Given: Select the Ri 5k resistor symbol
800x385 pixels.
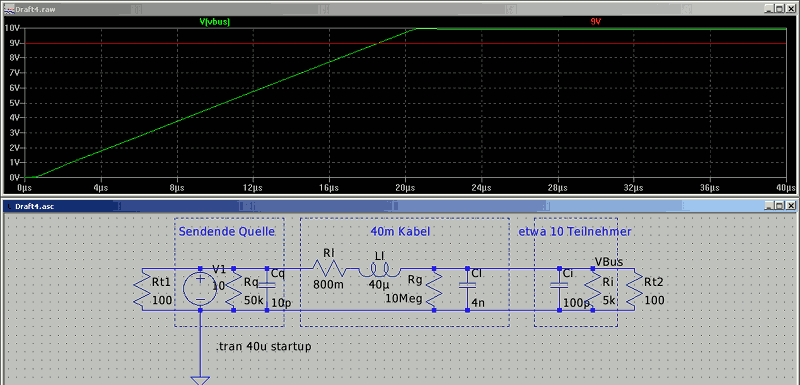Looking at the screenshot, I should click(x=592, y=289).
